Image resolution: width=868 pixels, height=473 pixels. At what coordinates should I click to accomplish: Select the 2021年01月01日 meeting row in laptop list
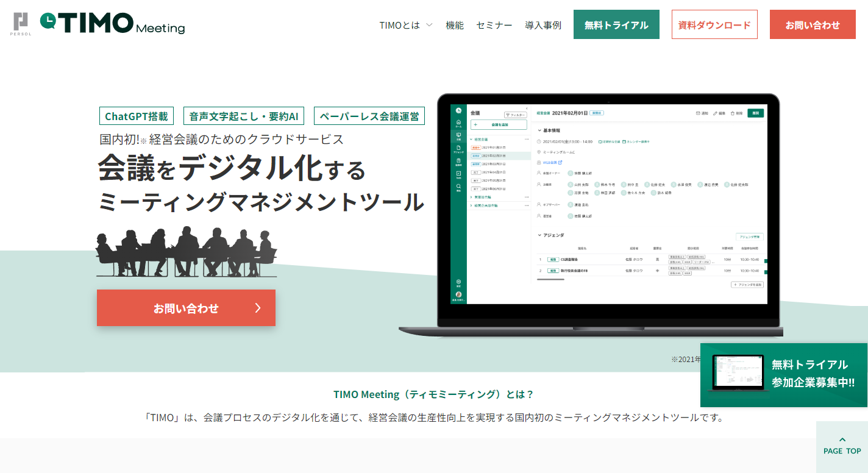499,148
